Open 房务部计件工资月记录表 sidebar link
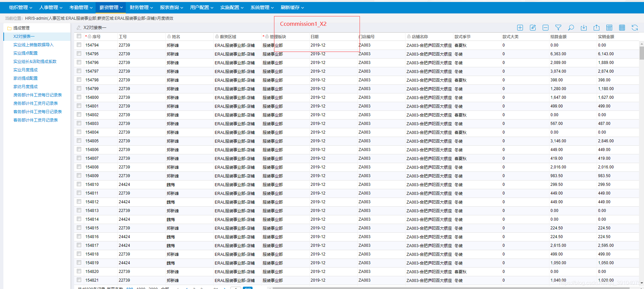The image size is (644, 289). pyautogui.click(x=36, y=103)
